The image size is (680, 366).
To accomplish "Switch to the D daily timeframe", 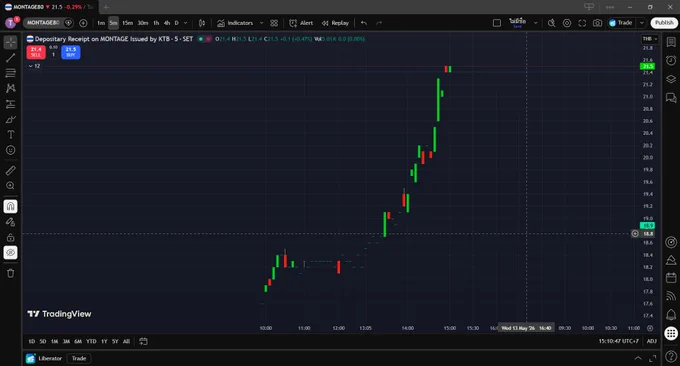I will (177, 23).
